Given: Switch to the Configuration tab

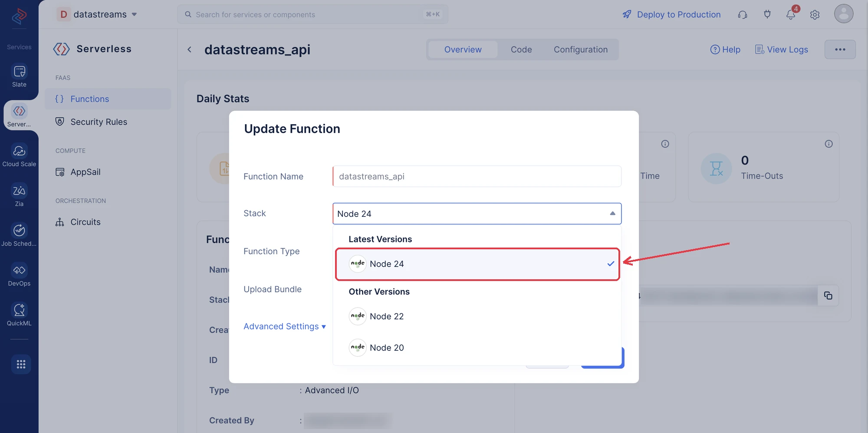Looking at the screenshot, I should point(580,50).
